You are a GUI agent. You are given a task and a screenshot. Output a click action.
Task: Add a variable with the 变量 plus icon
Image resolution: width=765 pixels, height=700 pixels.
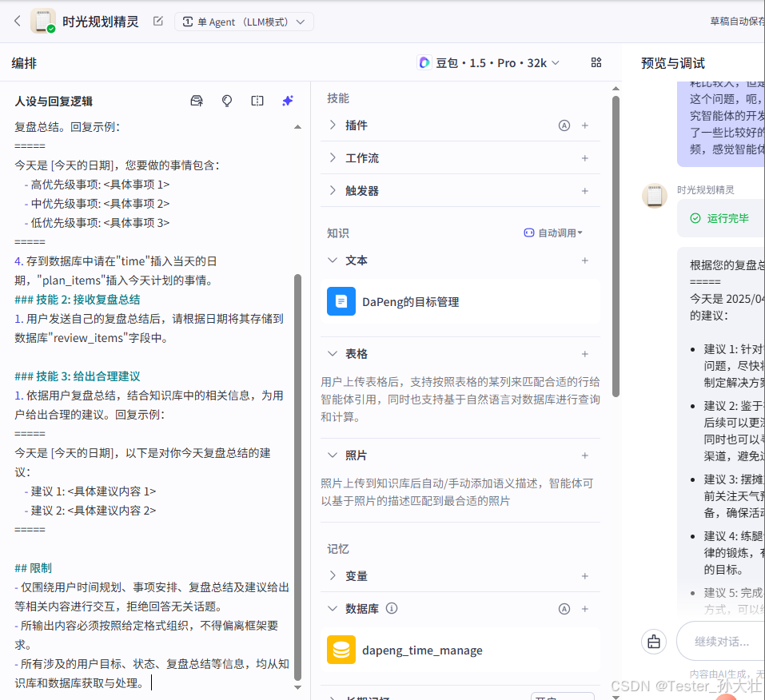pos(585,576)
